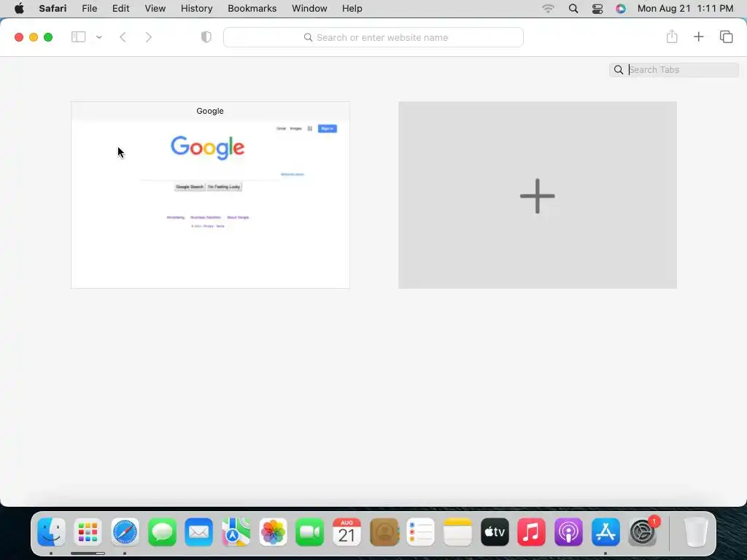Open the Google tab thumbnail
The height and width of the screenshot is (560, 747).
click(210, 195)
